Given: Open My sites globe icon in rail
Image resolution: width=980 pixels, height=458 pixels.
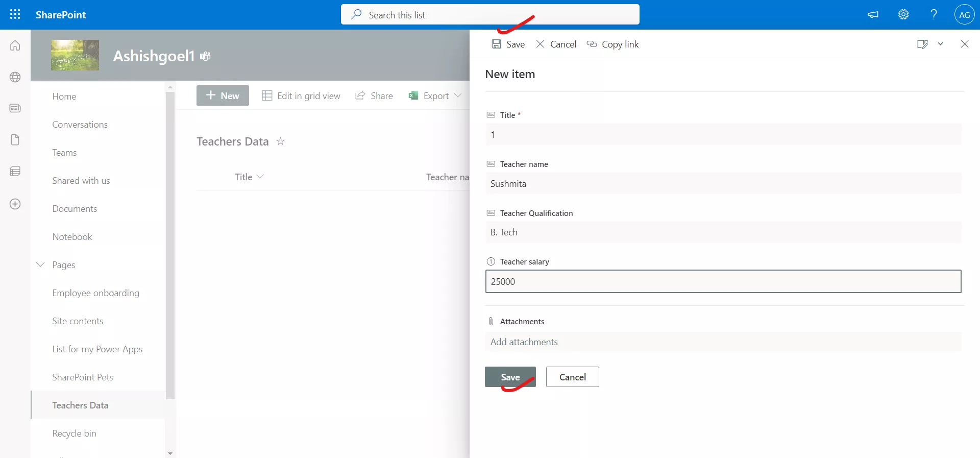Looking at the screenshot, I should click(15, 77).
